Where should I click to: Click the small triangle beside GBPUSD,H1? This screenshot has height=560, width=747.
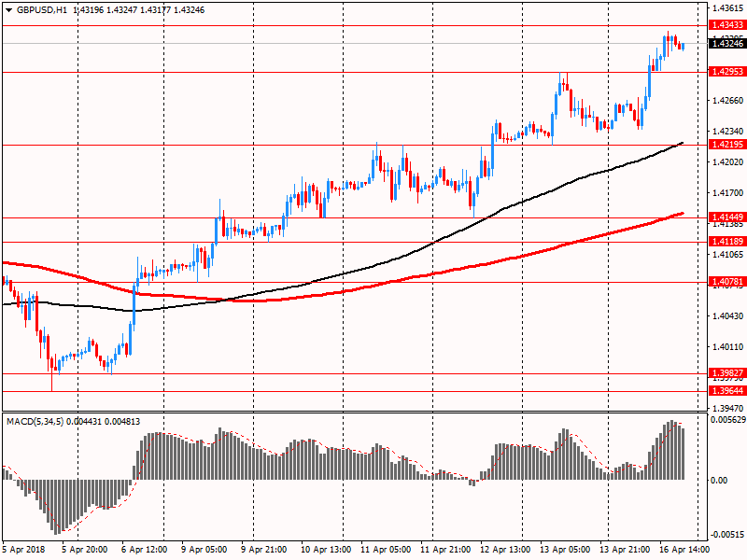[x=9, y=10]
